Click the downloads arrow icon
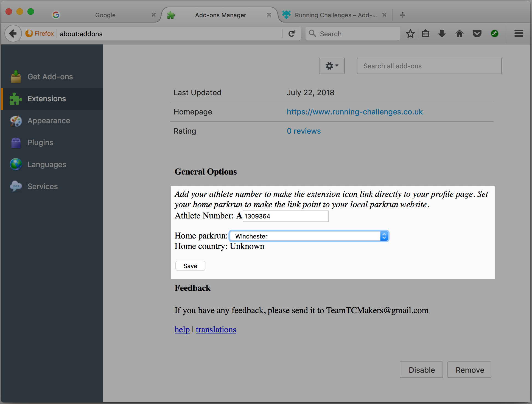 pyautogui.click(x=442, y=34)
